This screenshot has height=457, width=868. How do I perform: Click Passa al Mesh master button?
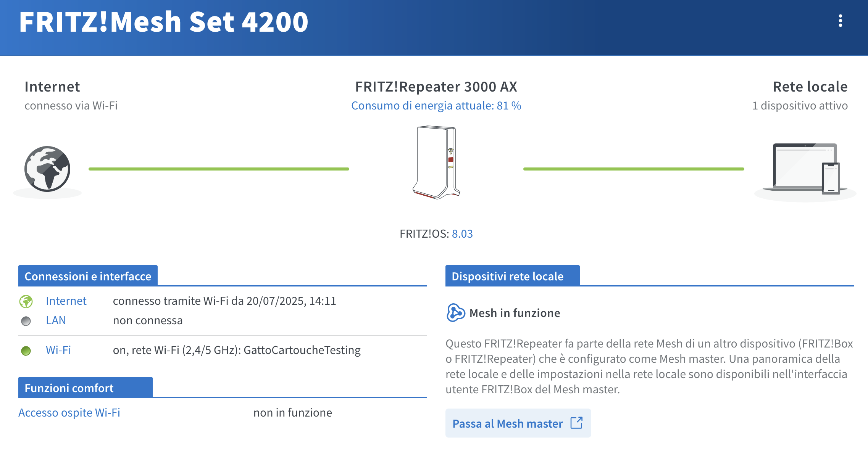518,423
